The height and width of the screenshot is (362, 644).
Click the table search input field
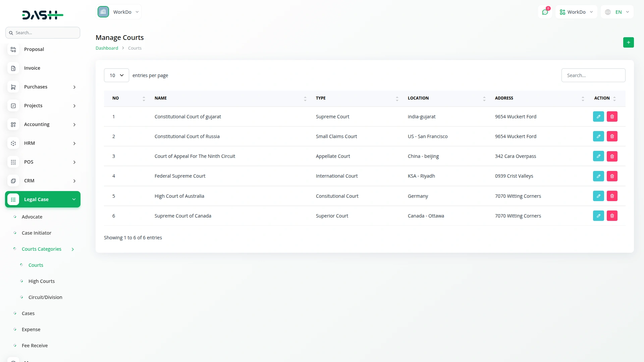coord(593,75)
